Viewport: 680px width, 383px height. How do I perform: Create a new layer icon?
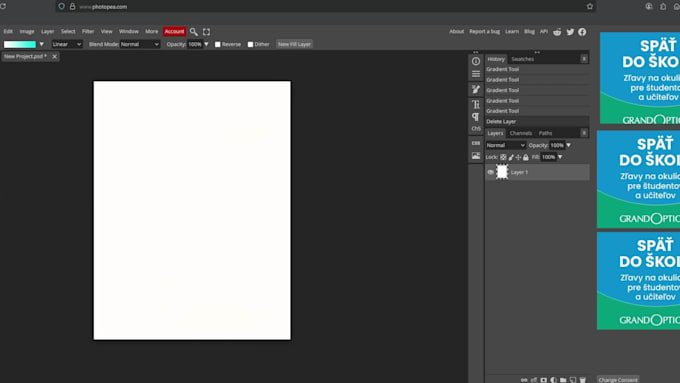tap(573, 380)
